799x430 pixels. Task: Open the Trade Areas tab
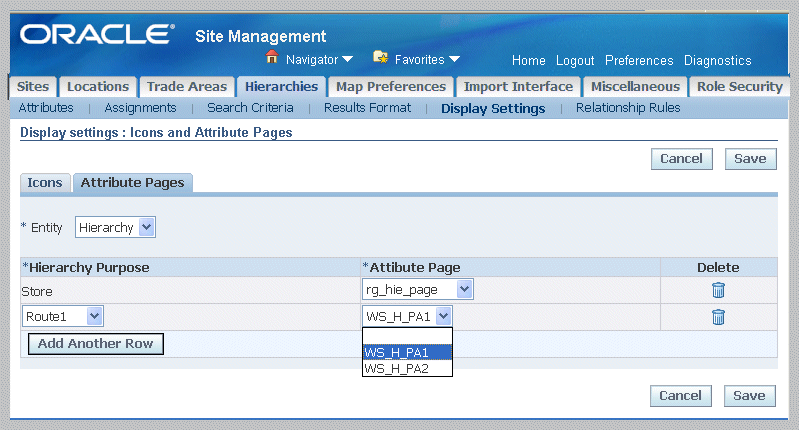click(187, 87)
